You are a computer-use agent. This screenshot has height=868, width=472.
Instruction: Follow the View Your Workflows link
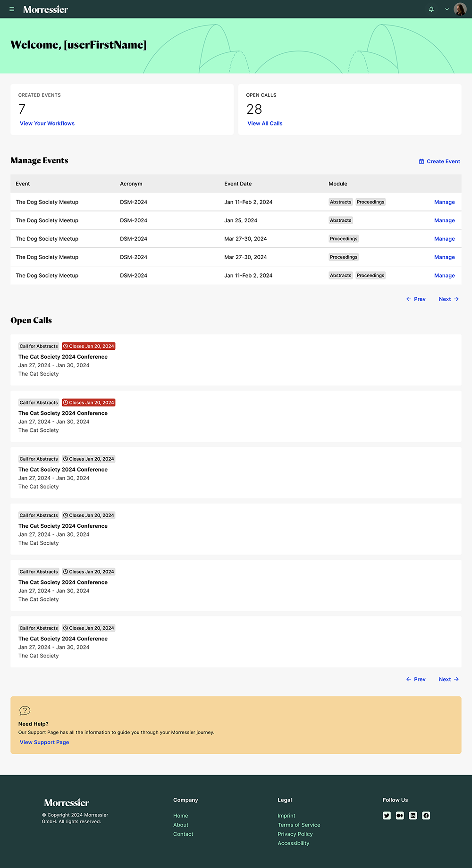(x=47, y=124)
